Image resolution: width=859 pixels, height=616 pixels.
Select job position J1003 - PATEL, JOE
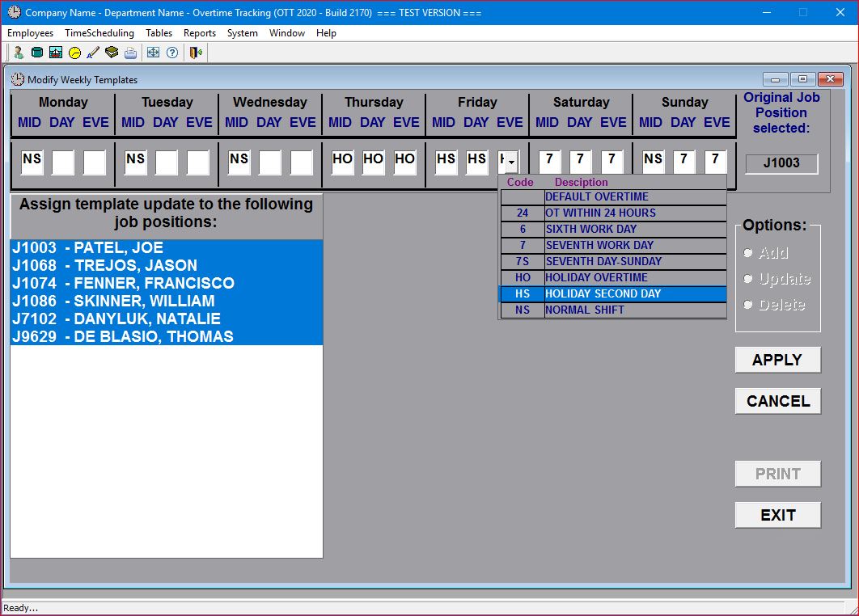(x=167, y=247)
